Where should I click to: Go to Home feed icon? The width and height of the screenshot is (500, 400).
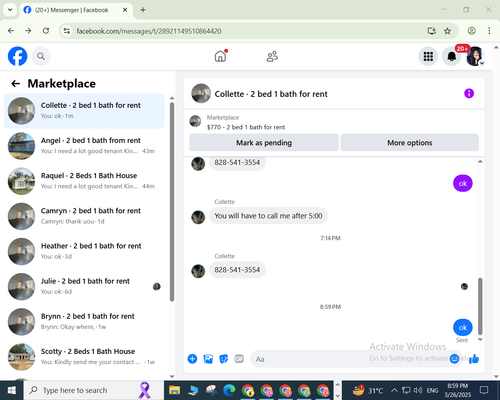click(220, 56)
